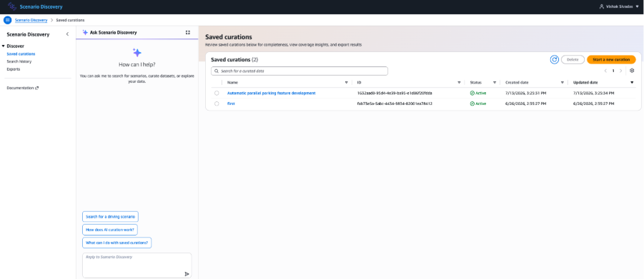Open the Documentation link

click(x=23, y=88)
